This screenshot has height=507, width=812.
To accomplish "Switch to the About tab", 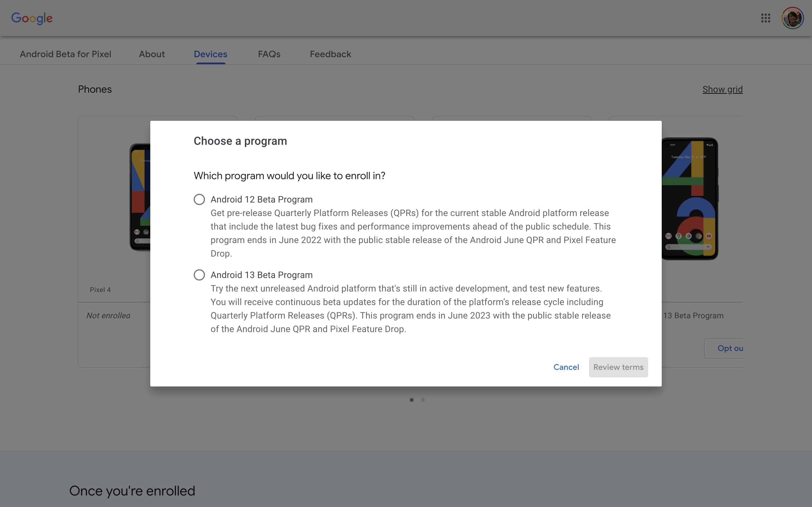I will pyautogui.click(x=152, y=54).
